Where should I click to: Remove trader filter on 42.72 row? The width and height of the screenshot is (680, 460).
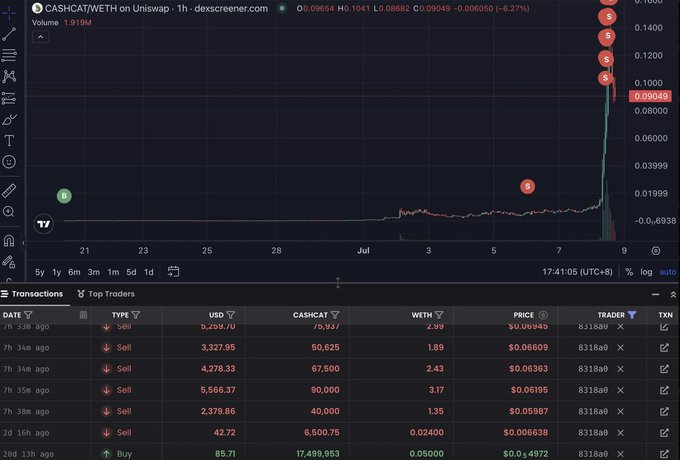pyautogui.click(x=621, y=433)
